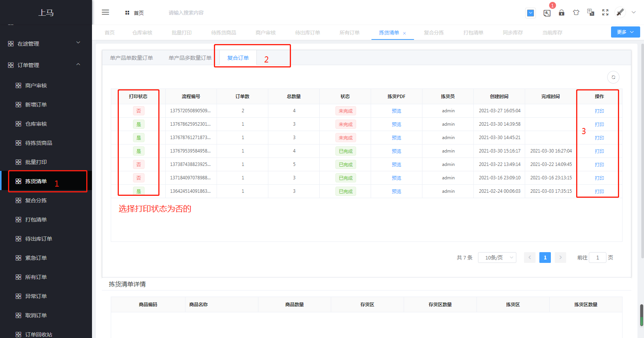Open 待拣货商品 in the sidebar
This screenshot has width=644, height=338.
coord(46,143)
